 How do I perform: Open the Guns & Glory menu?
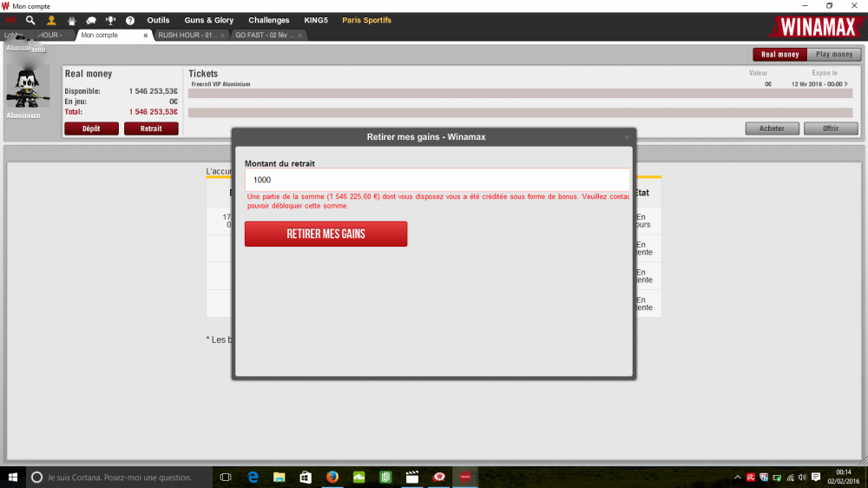pos(208,20)
